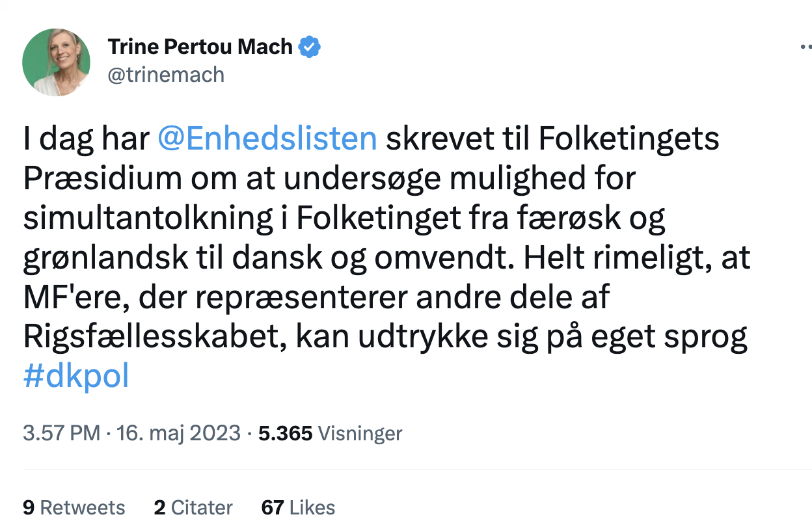
Task: Click the date 16. maj 2023
Action: 178,433
